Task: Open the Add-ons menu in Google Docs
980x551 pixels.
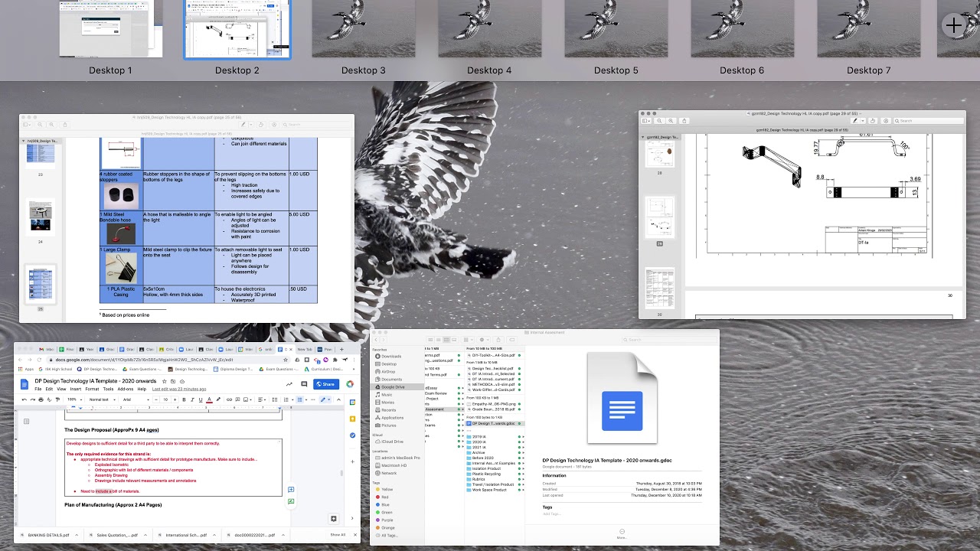Action: click(126, 389)
